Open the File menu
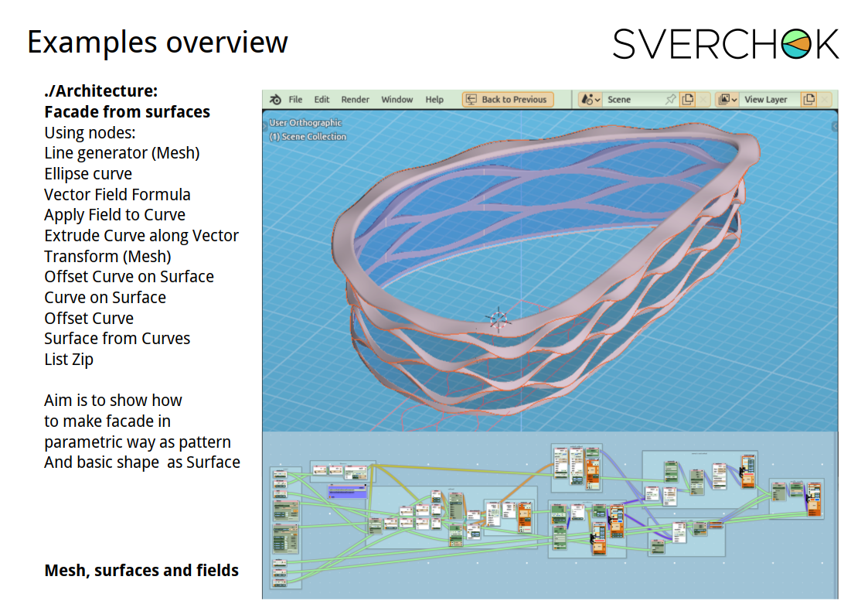Screen dimensions: 868x614 coord(295,100)
